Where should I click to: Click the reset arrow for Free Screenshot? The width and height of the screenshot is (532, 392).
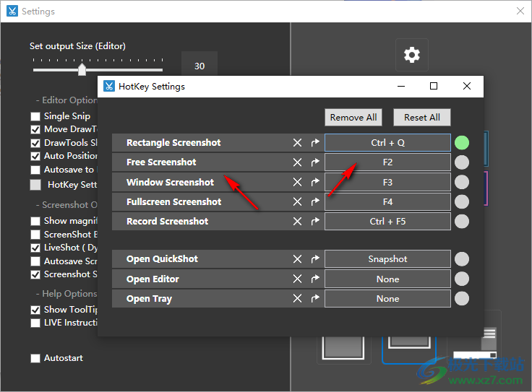point(315,162)
